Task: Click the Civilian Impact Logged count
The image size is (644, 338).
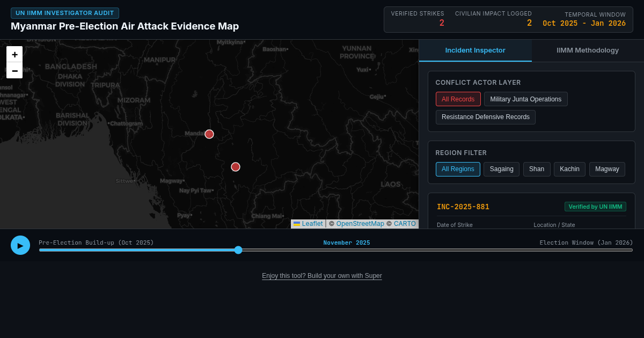Action: click(x=529, y=23)
